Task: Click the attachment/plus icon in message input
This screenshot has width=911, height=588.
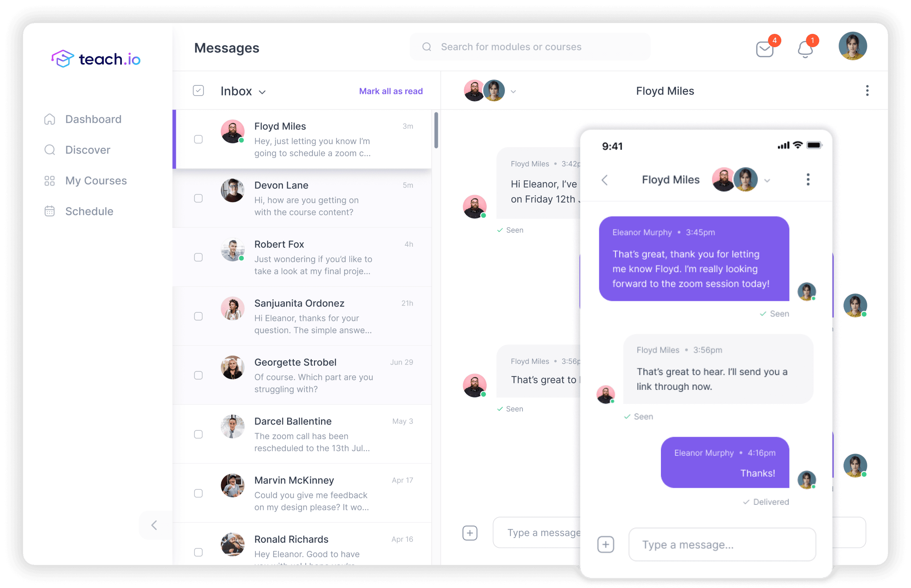Action: click(x=470, y=532)
